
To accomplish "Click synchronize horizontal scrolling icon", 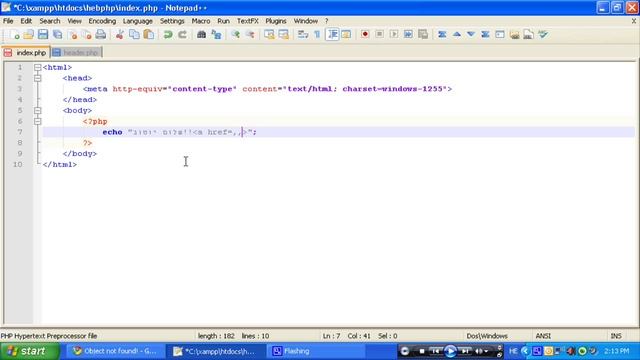I will click(284, 35).
